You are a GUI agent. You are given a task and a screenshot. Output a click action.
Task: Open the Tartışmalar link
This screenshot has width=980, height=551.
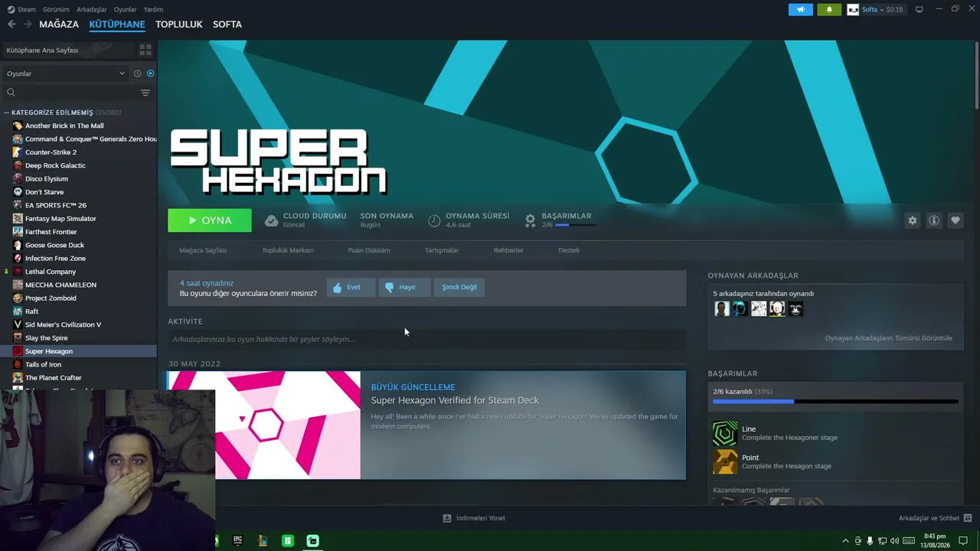click(x=442, y=250)
